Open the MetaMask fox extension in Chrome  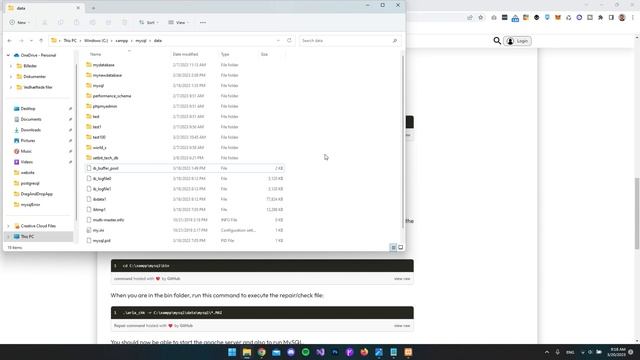point(558,18)
